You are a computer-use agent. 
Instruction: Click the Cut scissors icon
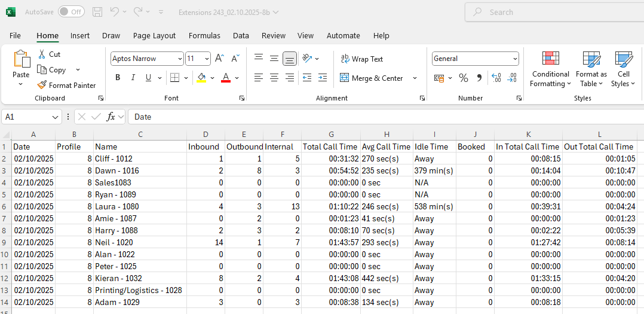[42, 54]
